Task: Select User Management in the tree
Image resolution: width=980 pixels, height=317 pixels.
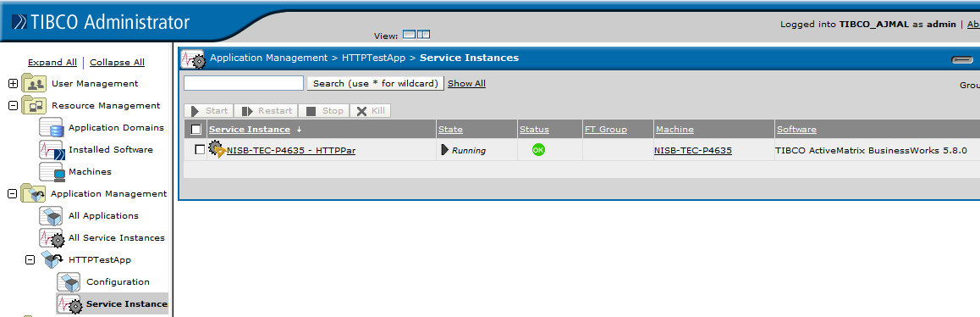Action: 95,83
